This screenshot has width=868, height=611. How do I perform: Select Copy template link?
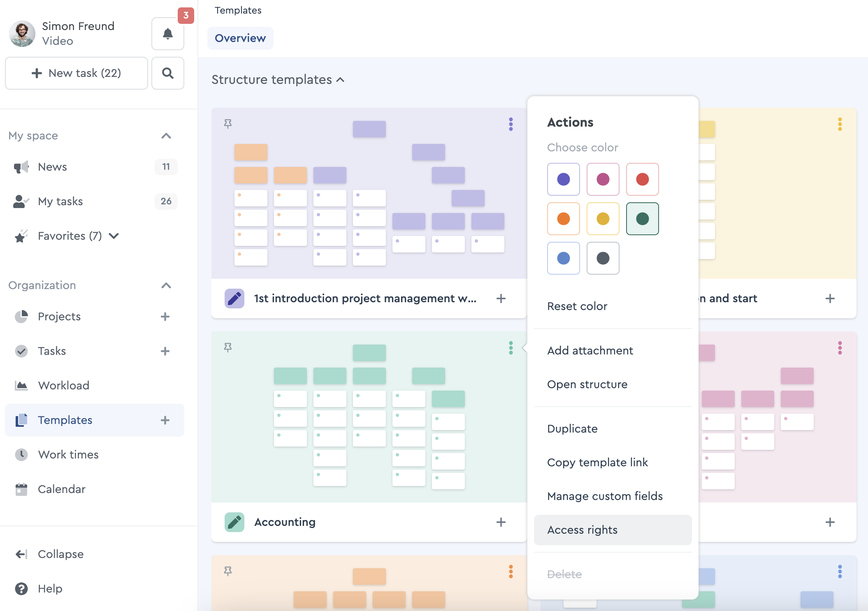[x=613, y=463]
